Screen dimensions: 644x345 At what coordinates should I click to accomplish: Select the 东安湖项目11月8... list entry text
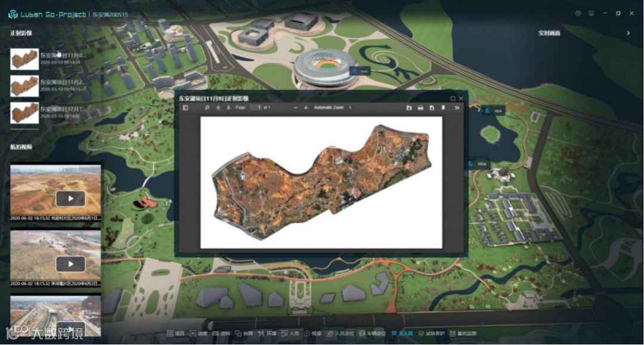coord(63,55)
